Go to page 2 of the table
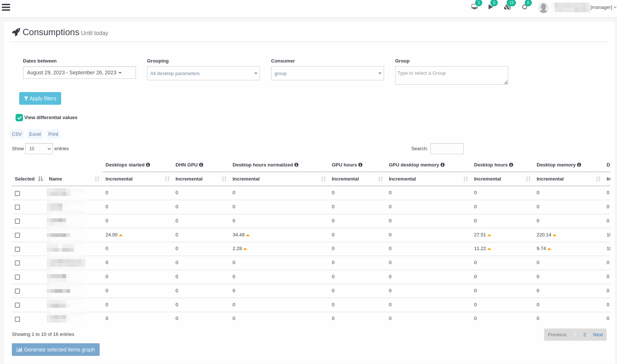 point(584,335)
